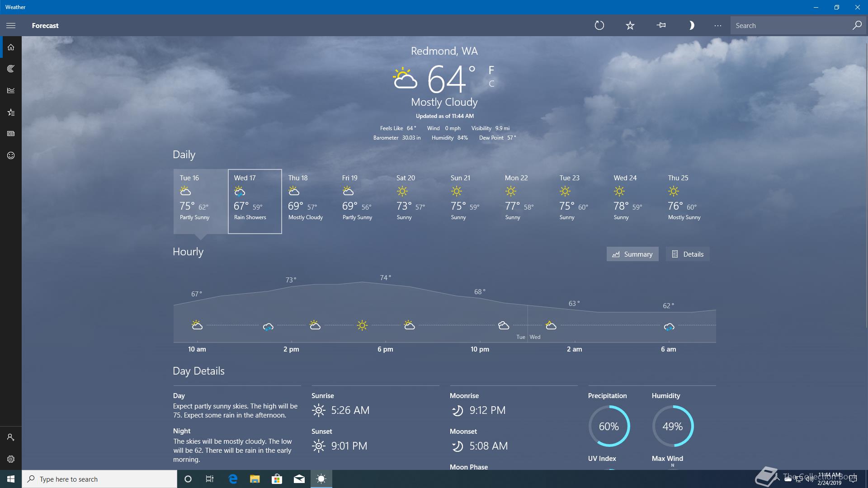Refresh the weather forecast
Viewport: 868px width, 488px height.
[599, 26]
